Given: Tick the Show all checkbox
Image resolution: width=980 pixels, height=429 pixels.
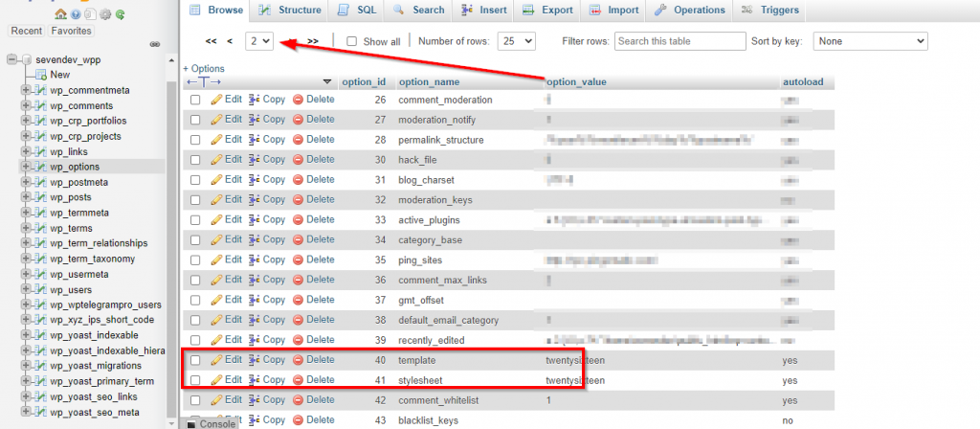Looking at the screenshot, I should (x=352, y=41).
